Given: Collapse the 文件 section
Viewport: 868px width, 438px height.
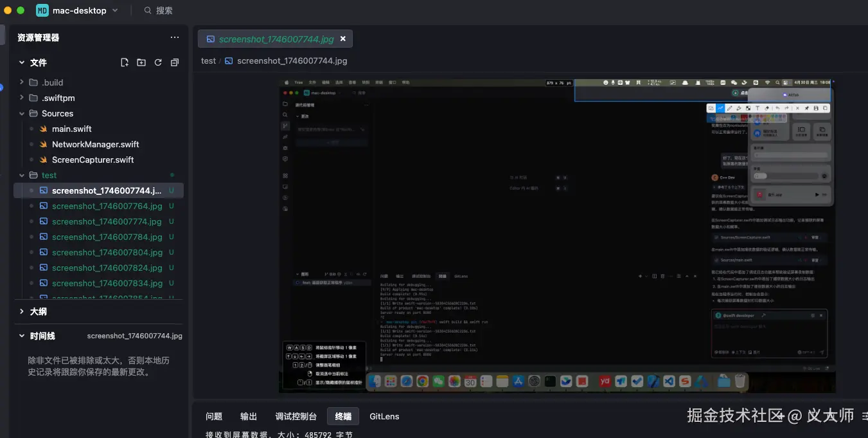Looking at the screenshot, I should tap(21, 62).
